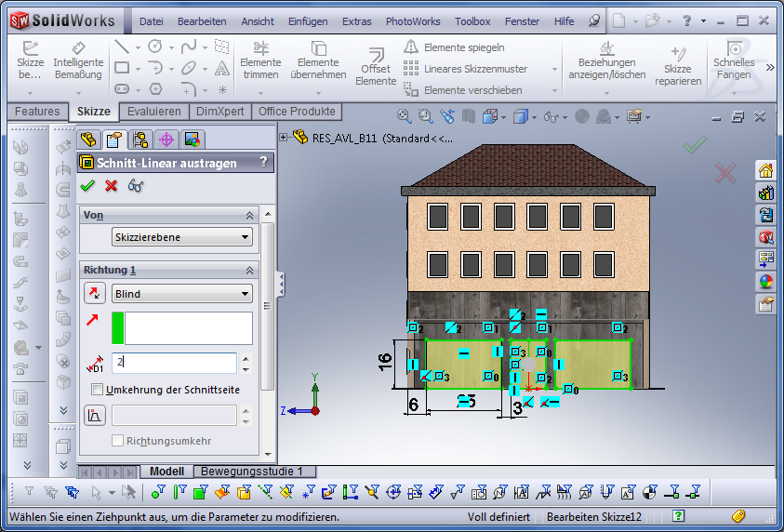
Task: Click reverse direction button beside Blind
Action: tap(95, 294)
